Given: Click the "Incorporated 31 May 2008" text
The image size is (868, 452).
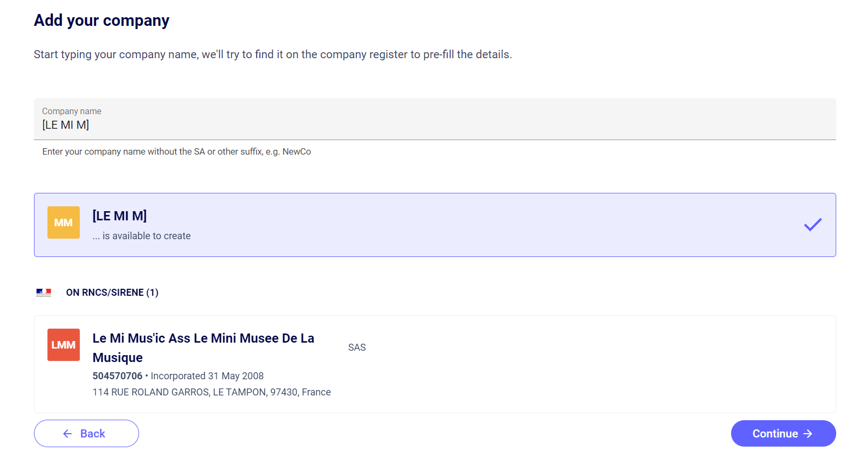Looking at the screenshot, I should 207,376.
